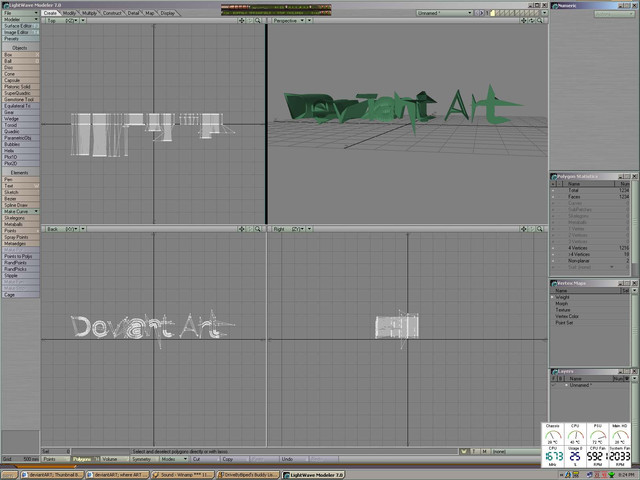Open Right viewport view type dropdown
The height and width of the screenshot is (480, 640).
click(x=289, y=229)
